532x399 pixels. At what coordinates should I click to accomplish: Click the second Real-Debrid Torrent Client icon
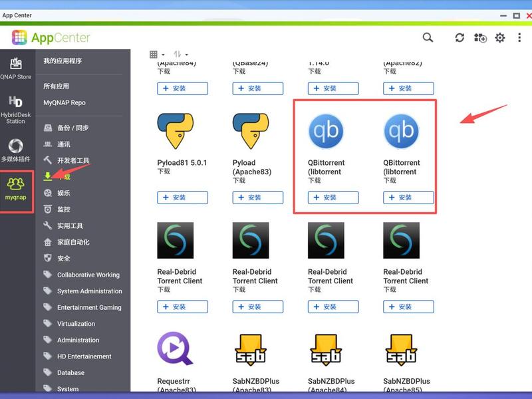[x=251, y=240]
